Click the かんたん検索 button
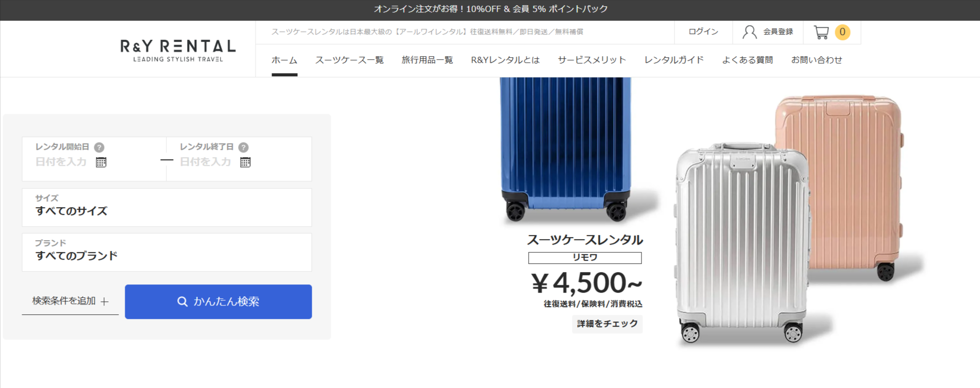Viewport: 980px width, 388px height. pos(218,301)
